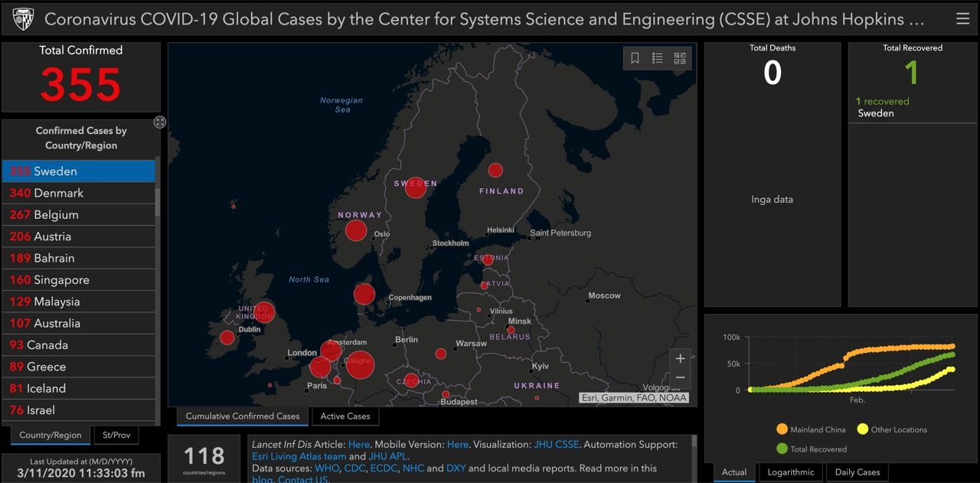The image size is (980, 483).
Task: Switch chart to Logarithmic tab
Action: pos(791,472)
